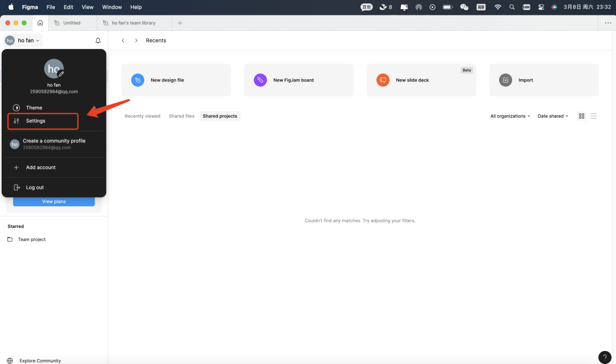Open the macOS Spotlight search icon
Viewport: 616px width, 364px height.
(x=512, y=7)
